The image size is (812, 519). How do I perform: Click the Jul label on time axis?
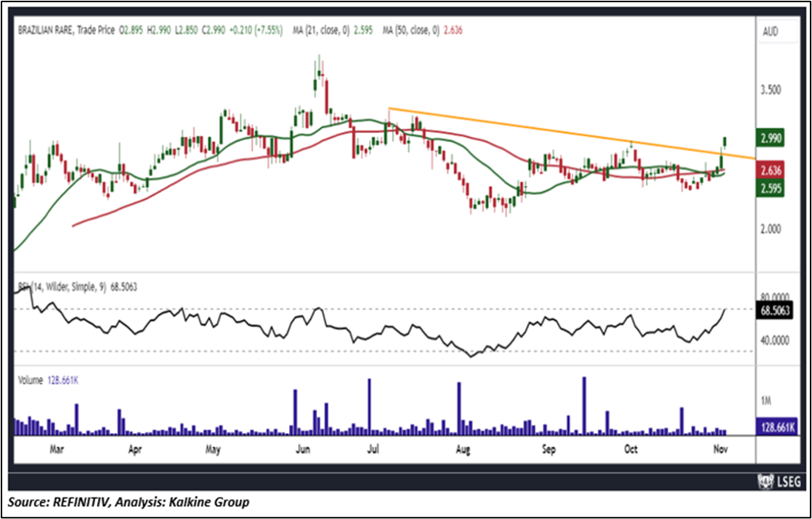point(373,450)
